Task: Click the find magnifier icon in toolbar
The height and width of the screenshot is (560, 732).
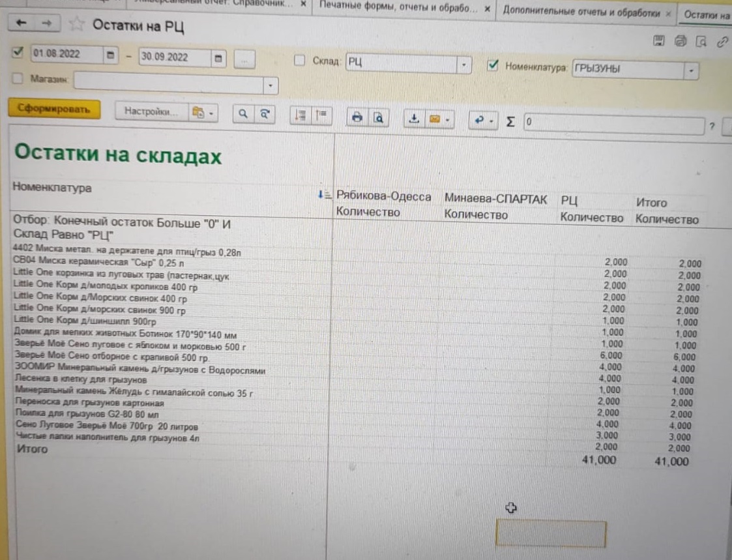Action: point(242,113)
